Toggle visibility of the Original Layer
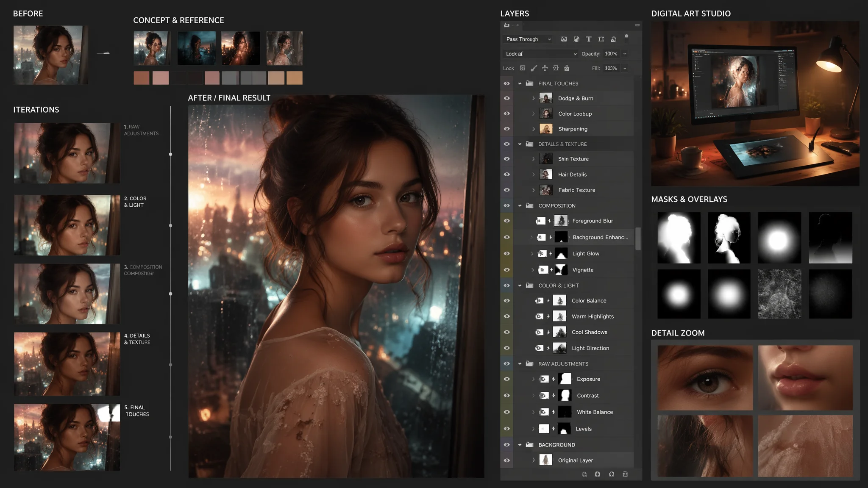 (x=506, y=460)
